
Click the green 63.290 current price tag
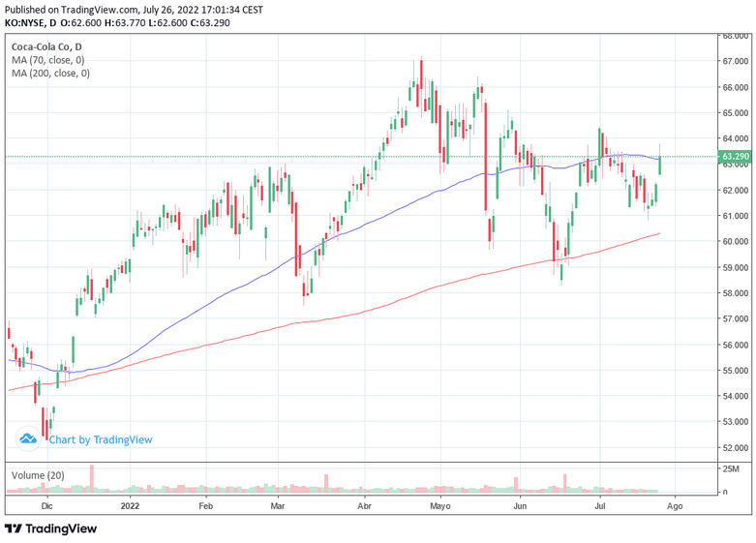[x=735, y=156]
